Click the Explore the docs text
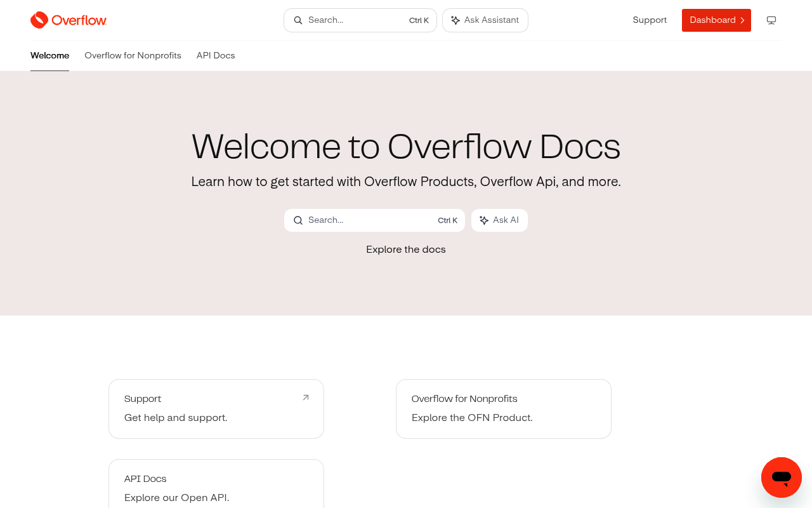 pos(406,250)
